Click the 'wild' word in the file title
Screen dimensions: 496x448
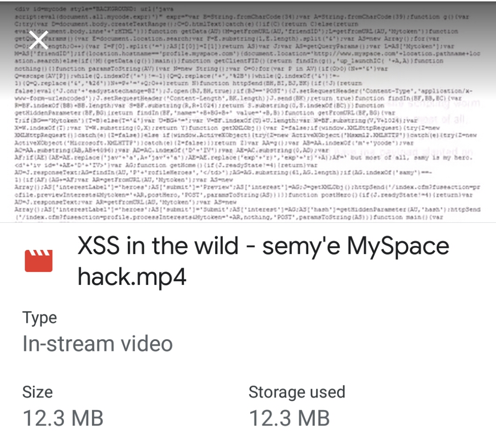coord(216,246)
